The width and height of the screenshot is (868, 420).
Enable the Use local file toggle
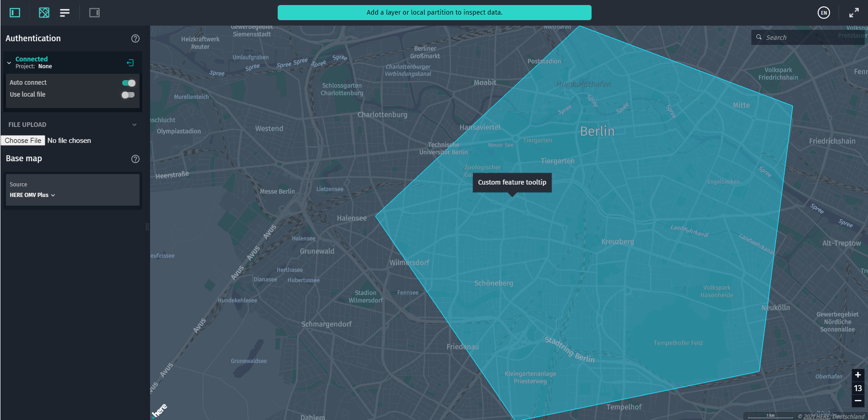point(128,95)
